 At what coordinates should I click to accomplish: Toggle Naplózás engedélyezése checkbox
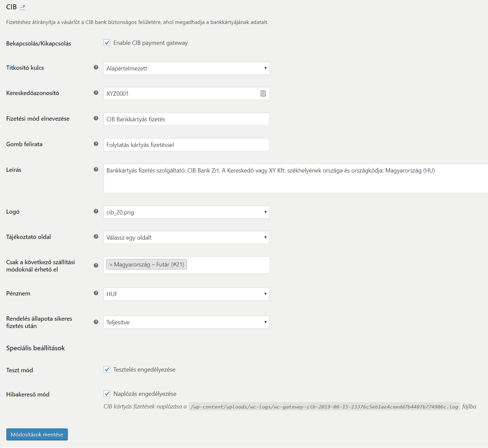point(107,394)
